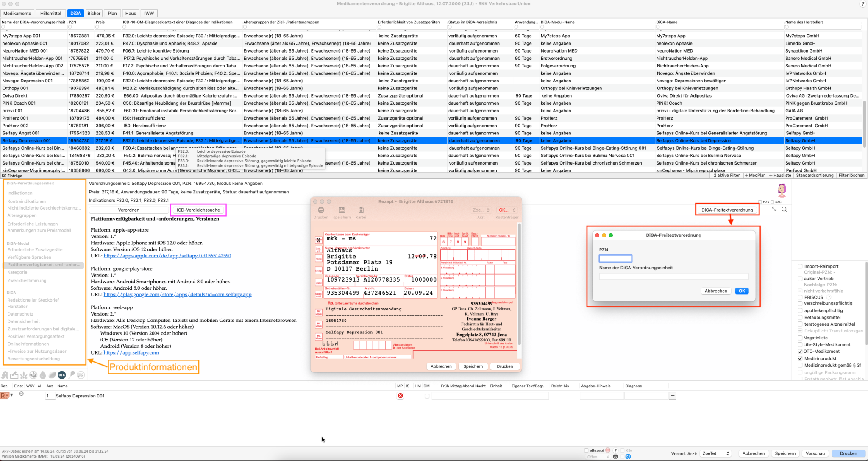Screen dimensions: 868x461
Task: Click the Standardsortierung button below the table
Action: pos(815,175)
